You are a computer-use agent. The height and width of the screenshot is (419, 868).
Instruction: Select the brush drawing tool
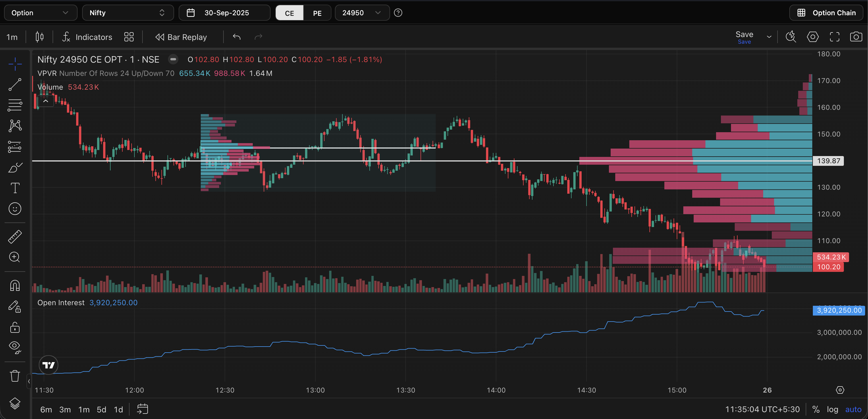coord(15,167)
